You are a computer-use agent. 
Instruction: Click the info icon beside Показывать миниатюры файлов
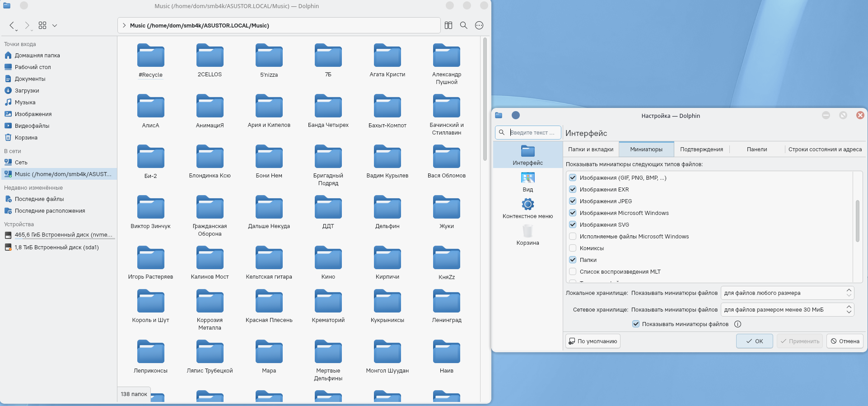coord(737,324)
